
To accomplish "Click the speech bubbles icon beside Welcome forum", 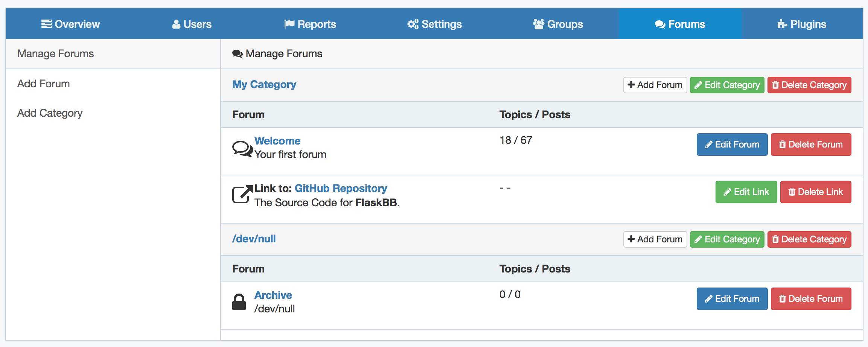I will pos(242,149).
